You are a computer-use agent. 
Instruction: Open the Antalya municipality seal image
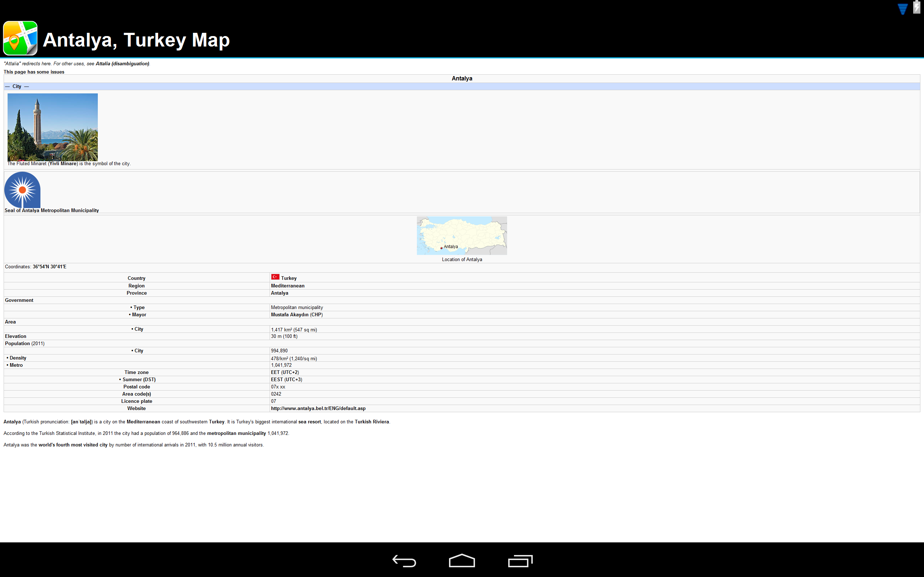point(22,190)
